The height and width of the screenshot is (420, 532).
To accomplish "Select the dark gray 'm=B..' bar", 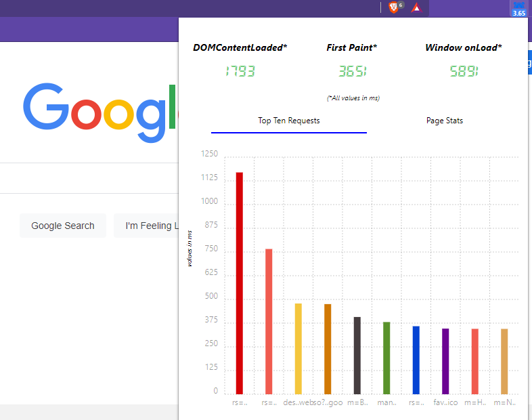I will 357,355.
